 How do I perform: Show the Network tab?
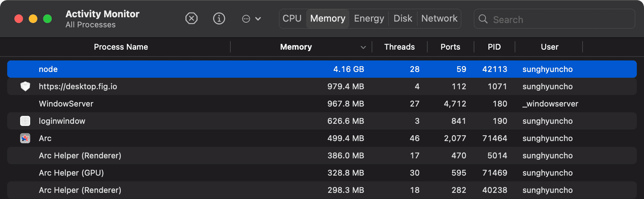[x=439, y=18]
